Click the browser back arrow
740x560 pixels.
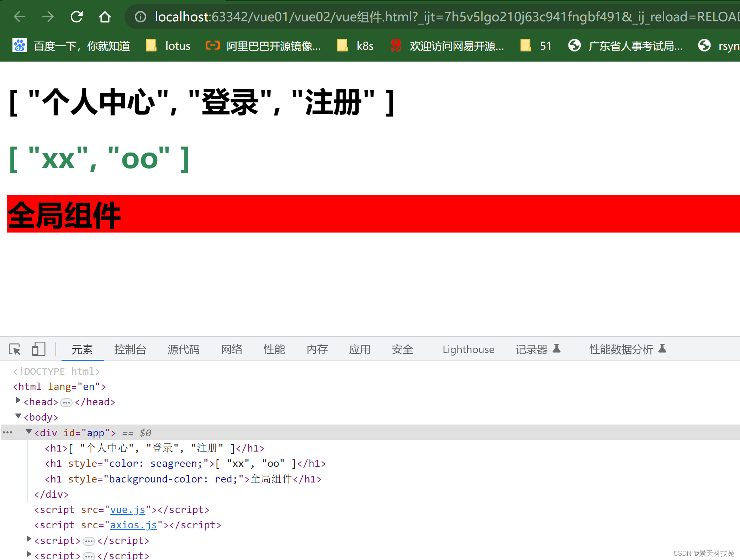pyautogui.click(x=20, y=17)
